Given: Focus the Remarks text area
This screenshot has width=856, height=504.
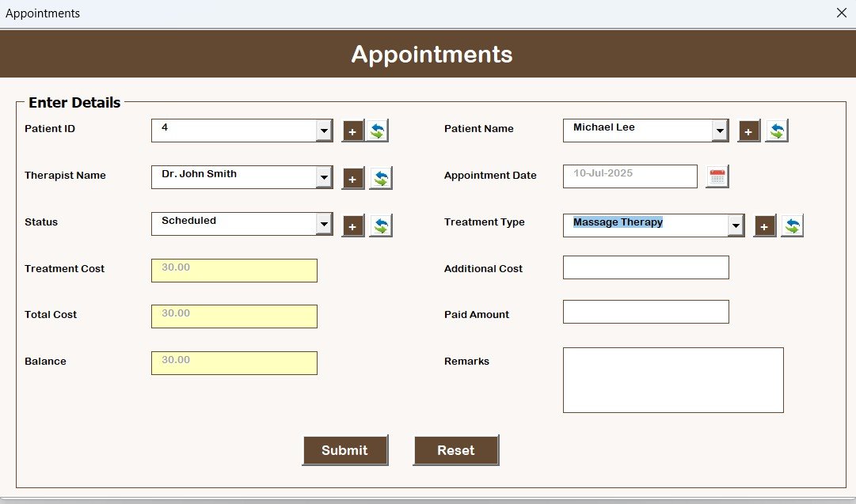Looking at the screenshot, I should coord(673,381).
